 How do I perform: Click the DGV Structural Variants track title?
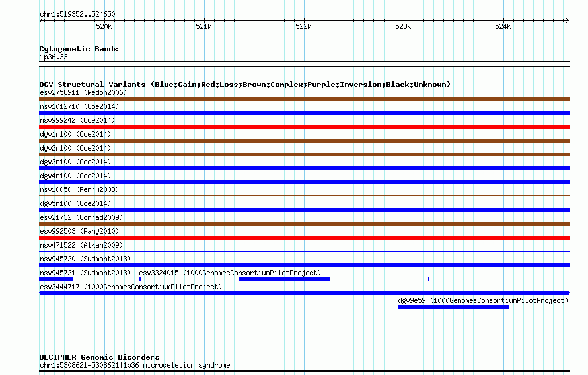(x=244, y=85)
